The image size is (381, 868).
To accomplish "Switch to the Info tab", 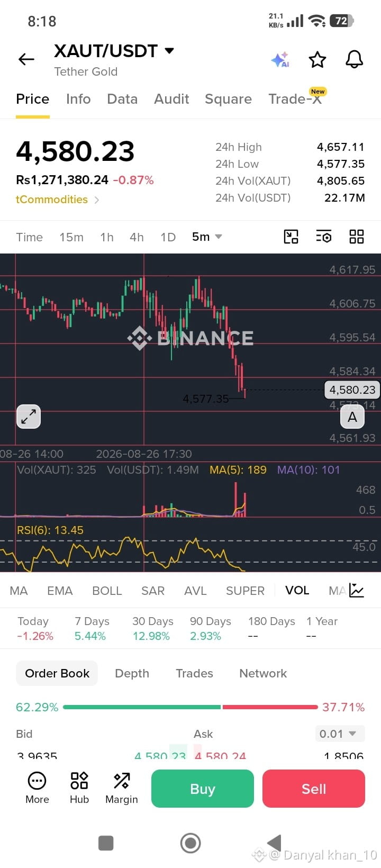I will tap(78, 99).
